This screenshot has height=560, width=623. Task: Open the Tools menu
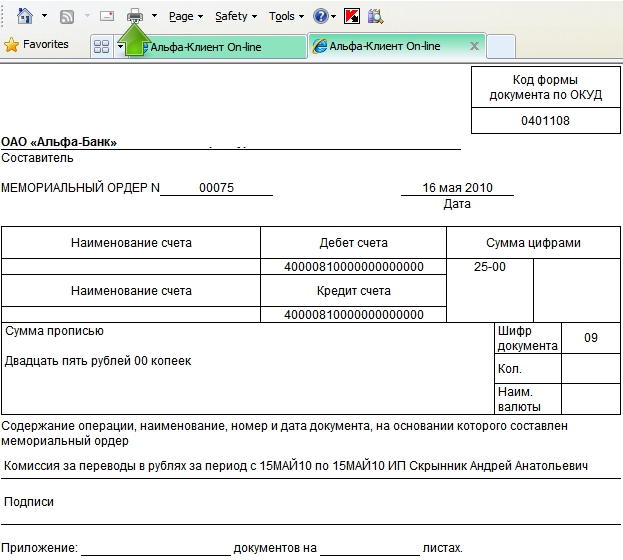(x=286, y=17)
